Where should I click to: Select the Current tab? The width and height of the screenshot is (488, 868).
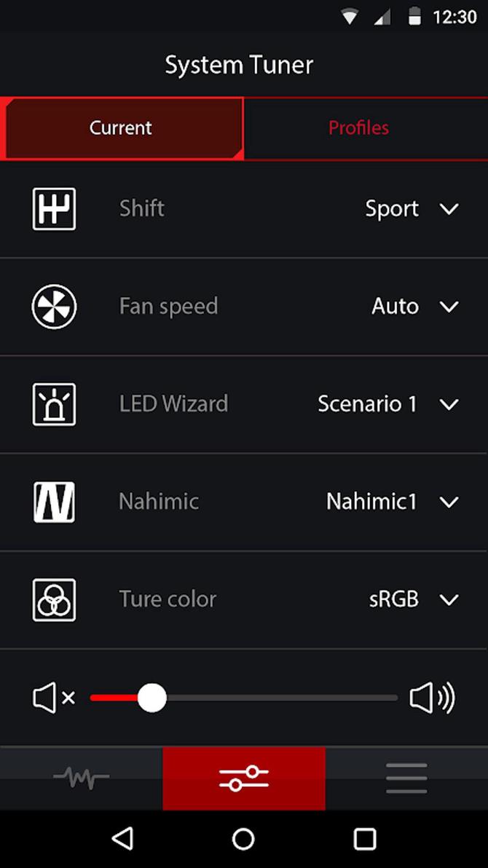pyautogui.click(x=121, y=128)
